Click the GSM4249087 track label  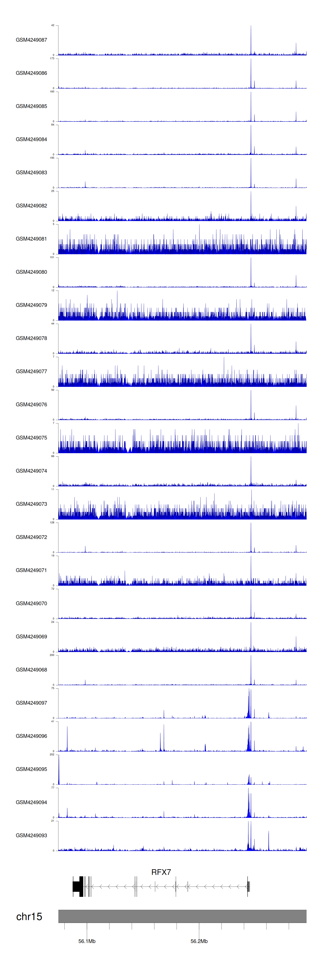(x=31, y=40)
